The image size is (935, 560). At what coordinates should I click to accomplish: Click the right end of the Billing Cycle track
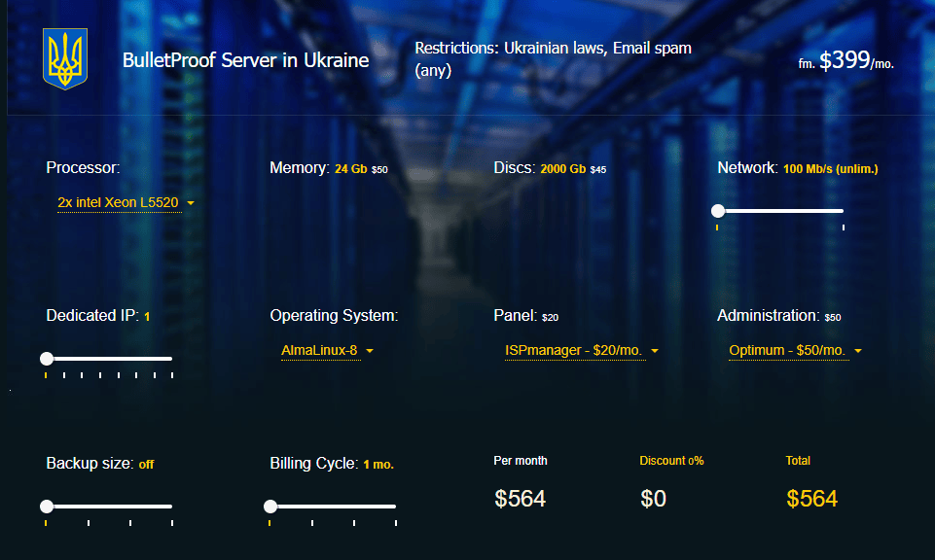pos(394,507)
